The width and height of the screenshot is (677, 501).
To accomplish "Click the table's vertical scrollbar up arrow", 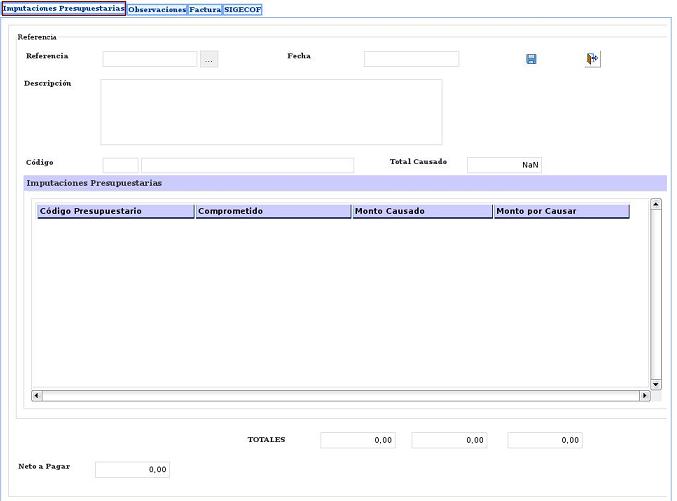I will click(656, 204).
